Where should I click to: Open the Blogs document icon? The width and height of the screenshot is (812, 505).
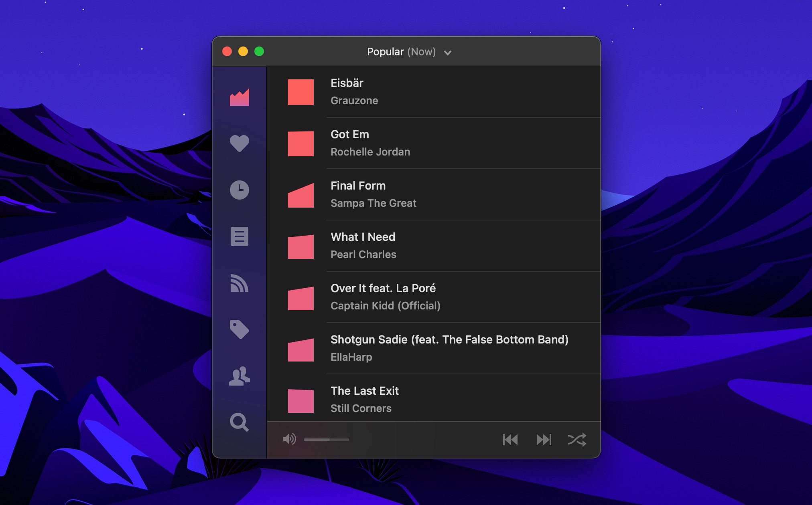point(239,236)
